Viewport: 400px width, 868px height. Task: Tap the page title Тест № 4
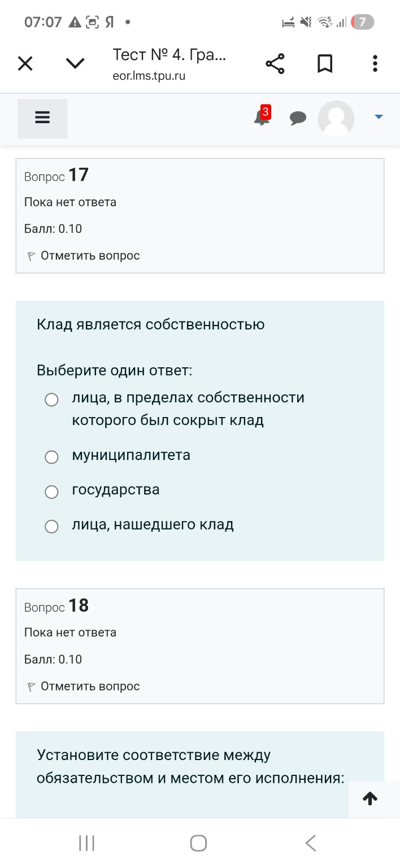click(169, 55)
